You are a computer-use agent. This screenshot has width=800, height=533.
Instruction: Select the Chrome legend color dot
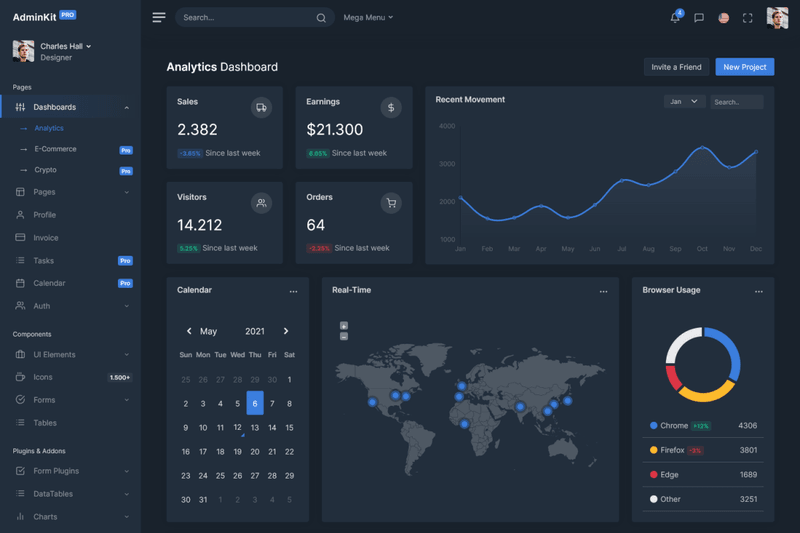pos(654,425)
